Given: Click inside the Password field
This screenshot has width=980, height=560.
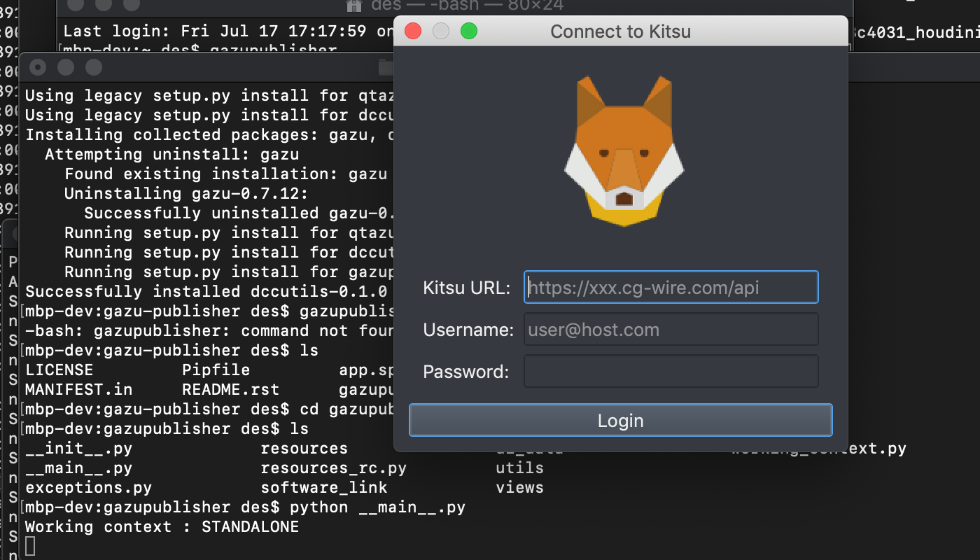Looking at the screenshot, I should (x=670, y=371).
